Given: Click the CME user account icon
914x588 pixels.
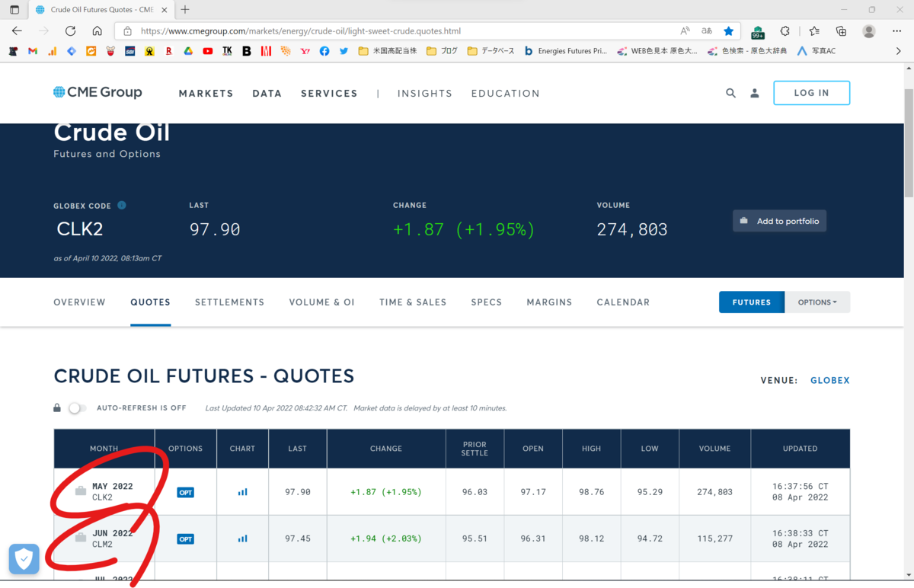Looking at the screenshot, I should [755, 93].
